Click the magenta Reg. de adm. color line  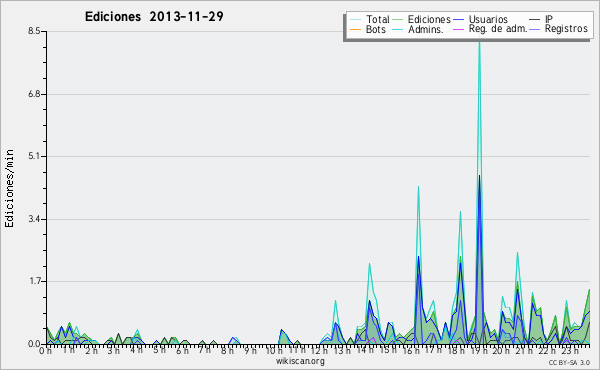pos(458,29)
